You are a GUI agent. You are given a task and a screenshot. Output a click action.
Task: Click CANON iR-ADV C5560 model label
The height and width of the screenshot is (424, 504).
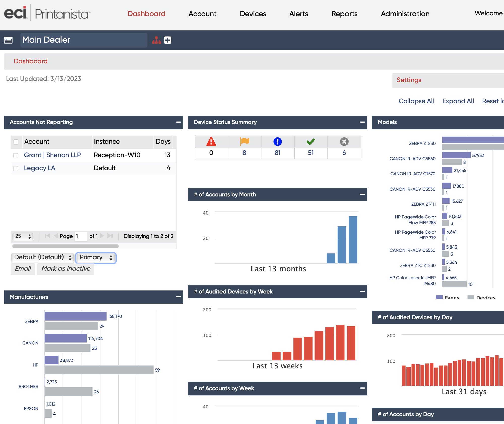412,159
